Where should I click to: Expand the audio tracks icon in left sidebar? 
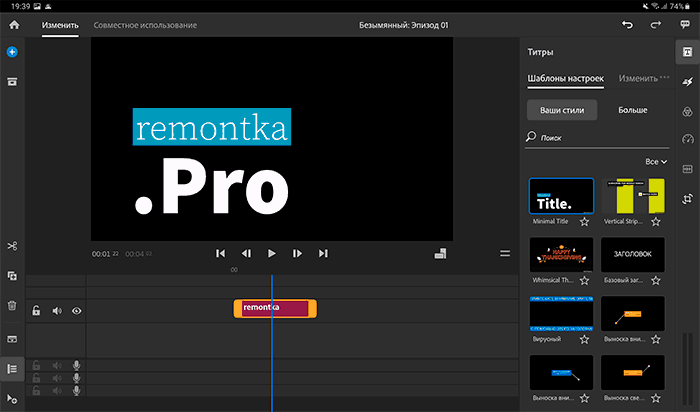point(12,339)
